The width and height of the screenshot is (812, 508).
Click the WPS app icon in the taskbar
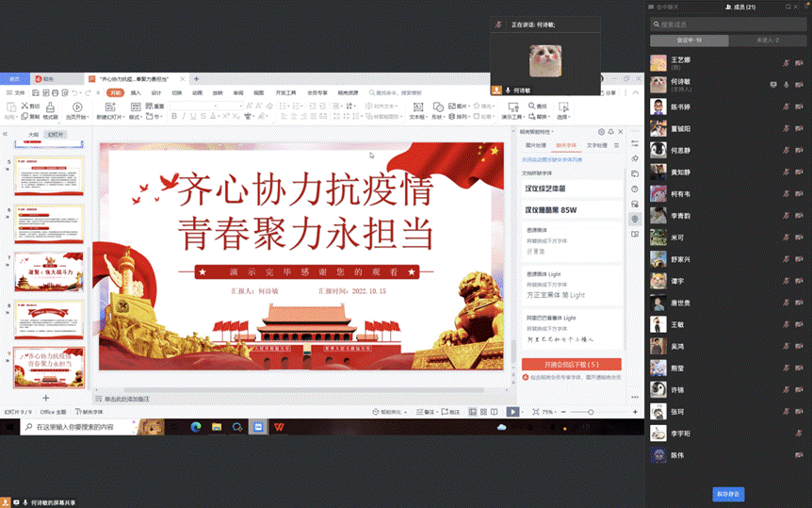[280, 427]
